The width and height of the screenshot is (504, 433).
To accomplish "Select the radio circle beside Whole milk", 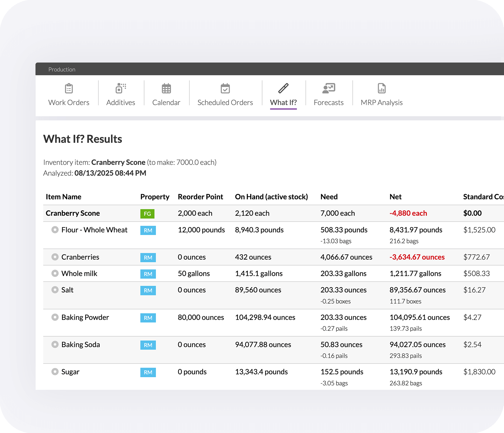I will coord(55,273).
